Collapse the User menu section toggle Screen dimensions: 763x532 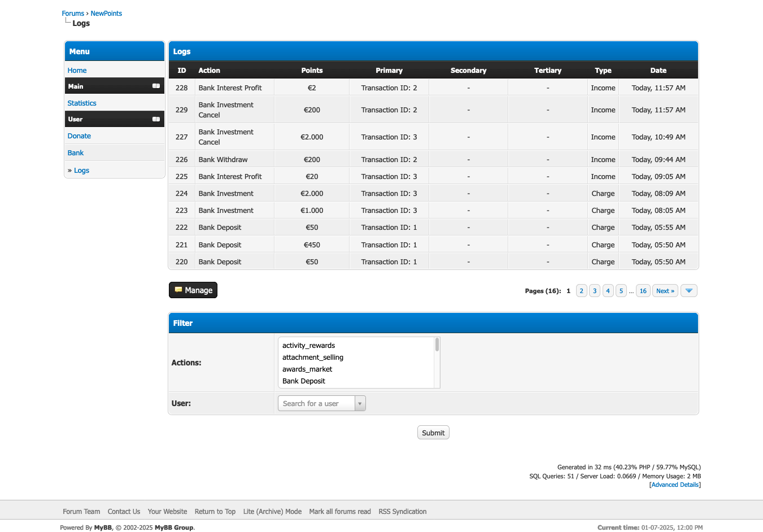156,119
